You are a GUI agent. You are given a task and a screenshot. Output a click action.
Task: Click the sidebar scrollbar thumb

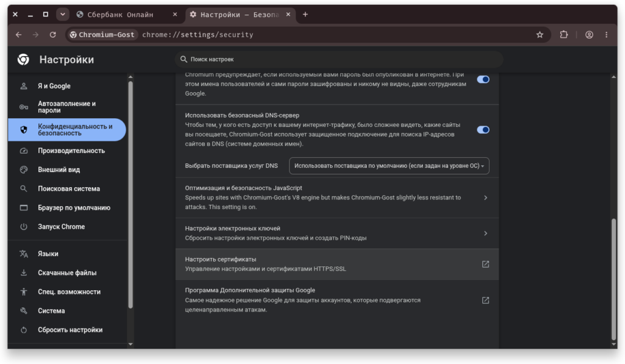coord(131,194)
